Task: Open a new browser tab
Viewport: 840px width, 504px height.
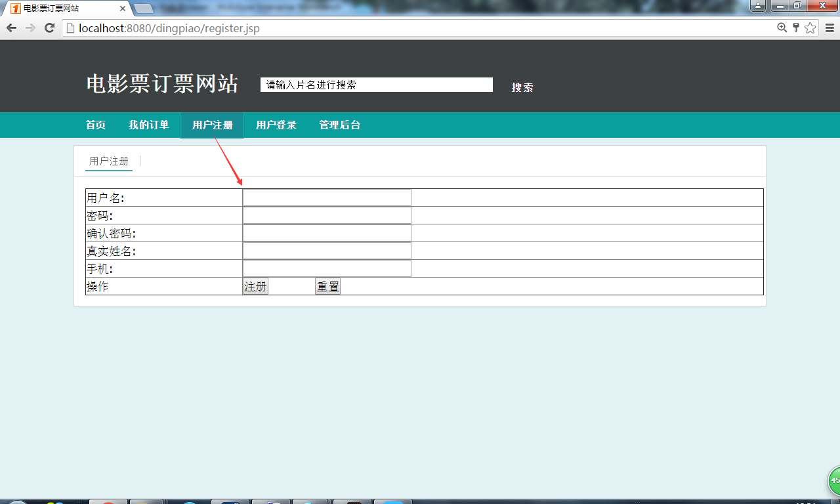Action: 144,9
